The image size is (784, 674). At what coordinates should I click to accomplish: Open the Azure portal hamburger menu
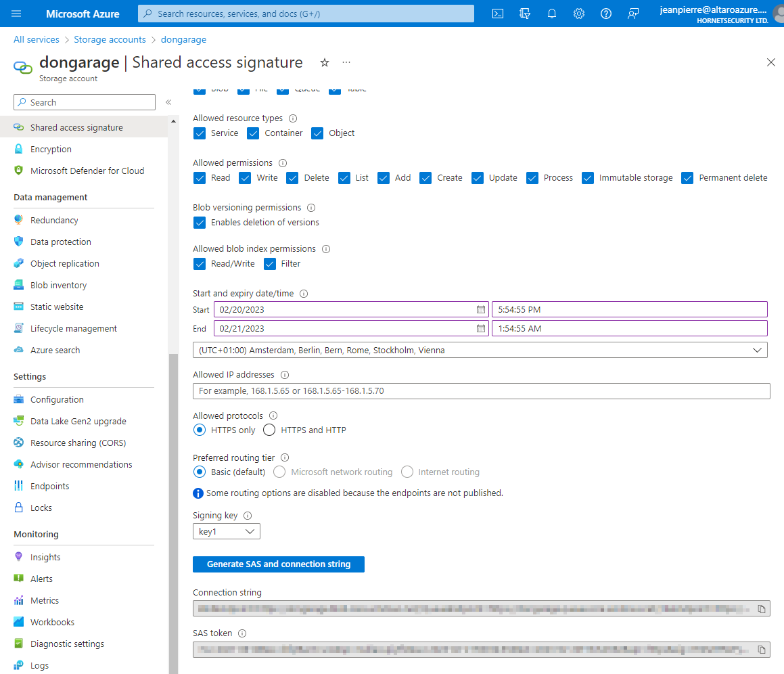(x=16, y=14)
